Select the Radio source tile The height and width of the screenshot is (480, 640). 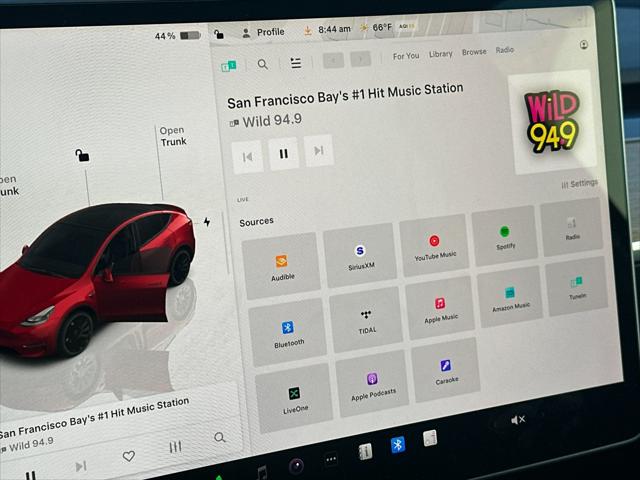click(571, 227)
